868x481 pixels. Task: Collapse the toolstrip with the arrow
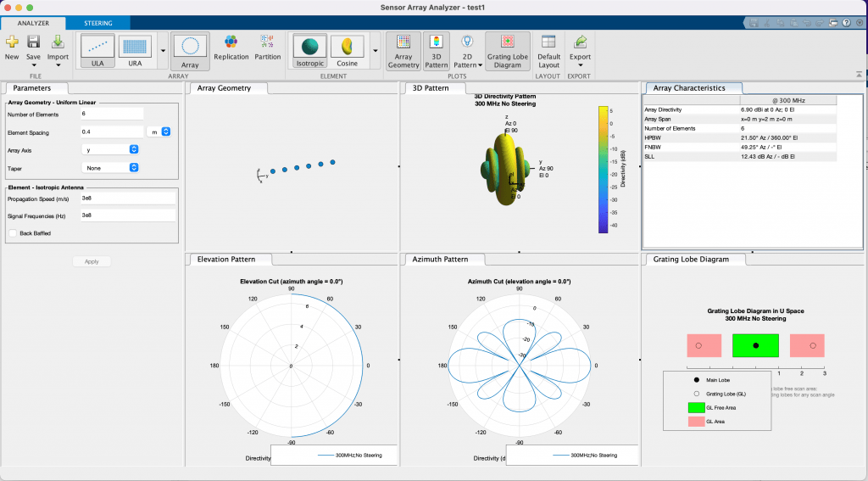[859, 74]
